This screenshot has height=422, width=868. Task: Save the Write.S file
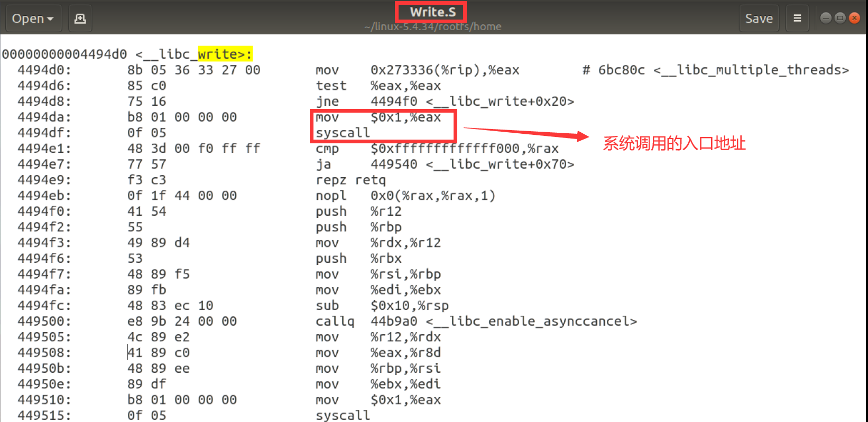(759, 19)
